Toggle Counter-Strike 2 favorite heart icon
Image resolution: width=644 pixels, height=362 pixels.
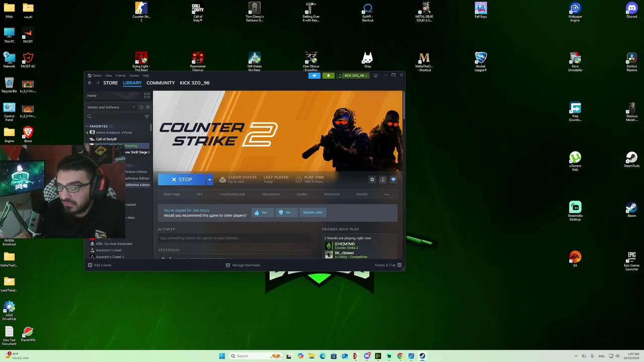pyautogui.click(x=393, y=179)
